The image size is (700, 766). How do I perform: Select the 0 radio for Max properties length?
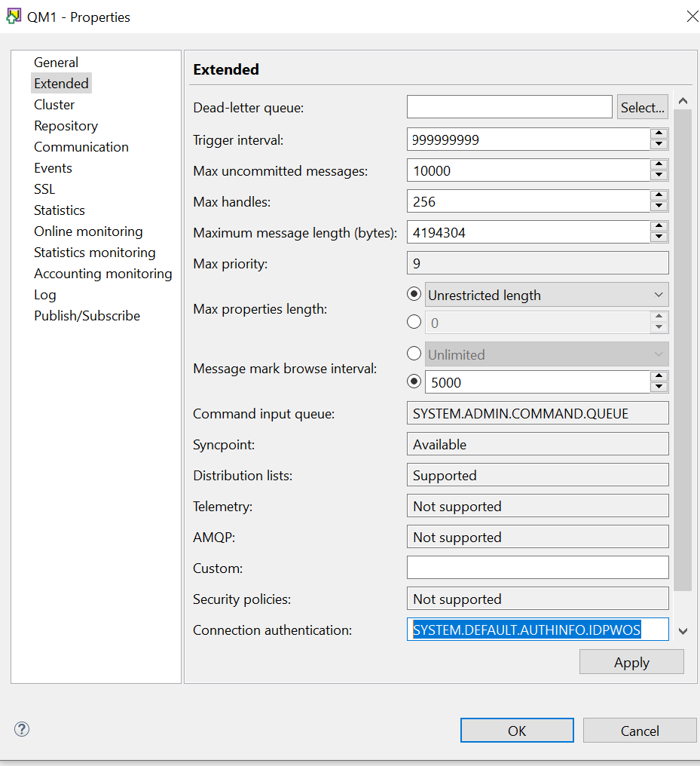414,321
